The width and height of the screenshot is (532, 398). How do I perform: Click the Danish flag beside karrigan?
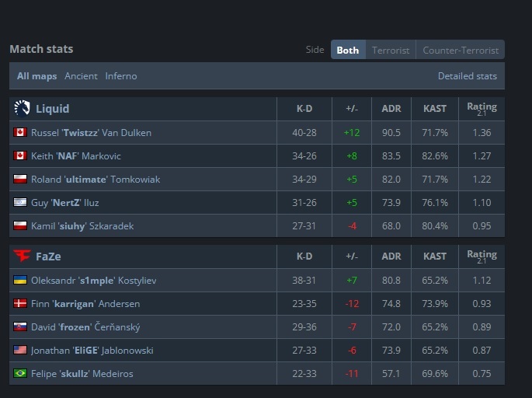coord(20,304)
